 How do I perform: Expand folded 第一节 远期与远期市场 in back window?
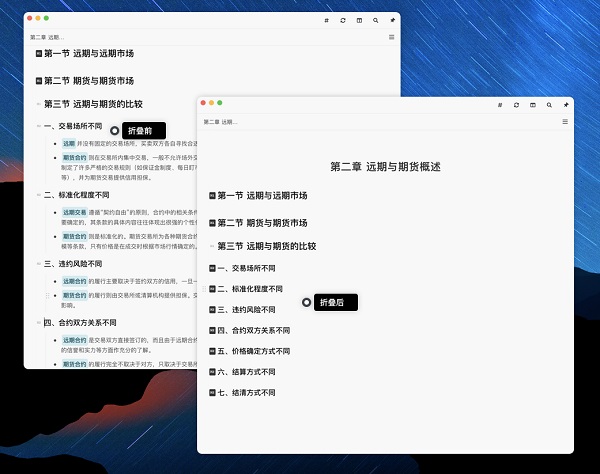(x=39, y=54)
